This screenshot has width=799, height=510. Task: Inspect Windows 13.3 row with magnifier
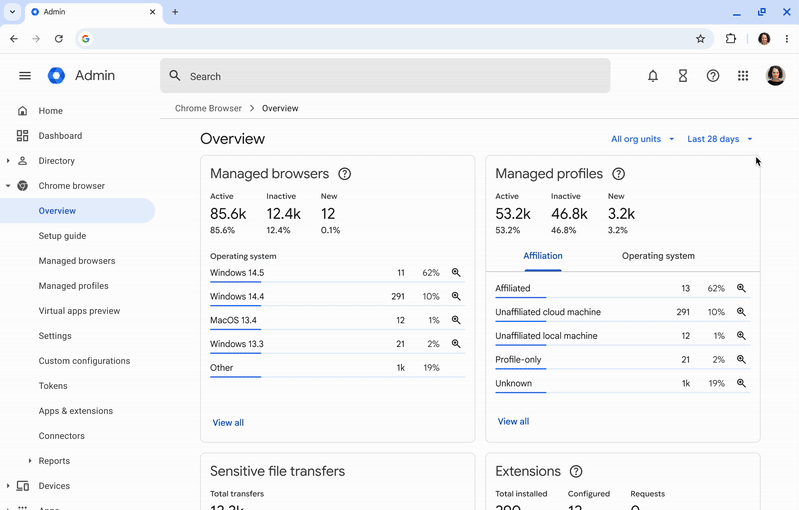pos(456,344)
